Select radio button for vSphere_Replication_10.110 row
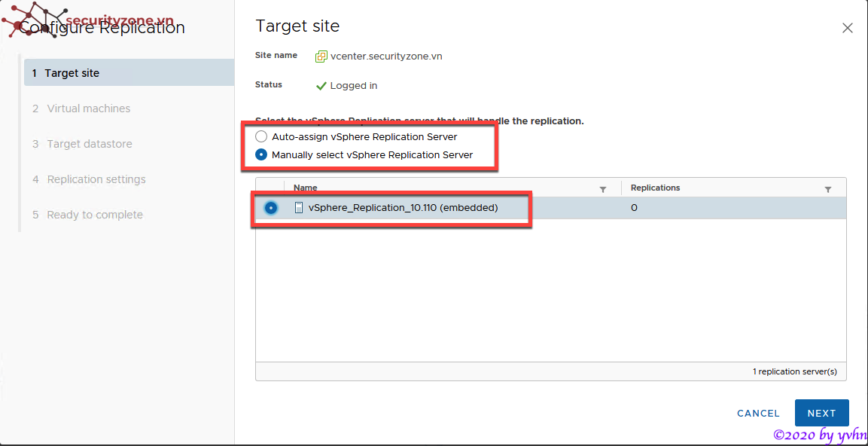 [x=271, y=208]
